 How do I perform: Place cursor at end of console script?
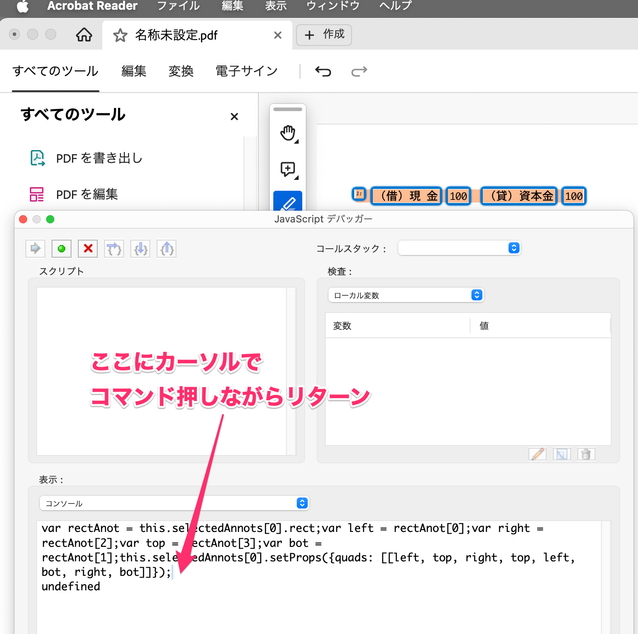(x=173, y=572)
